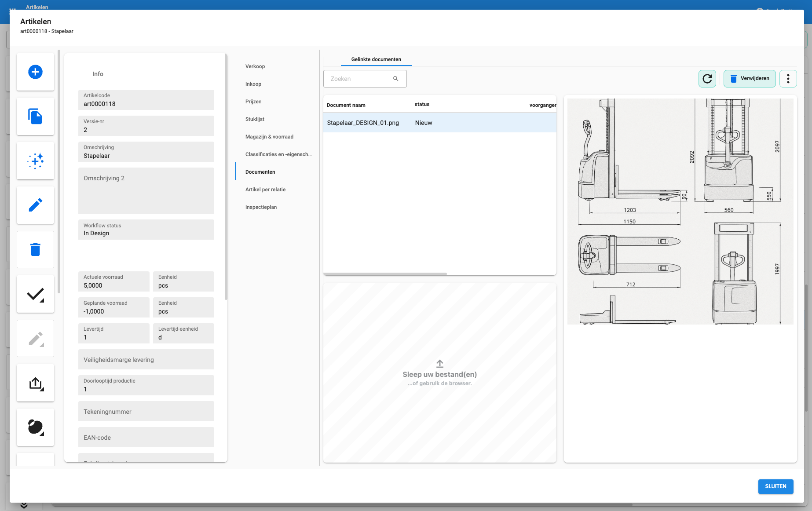812x511 pixels.
Task: Click the blue plus add-new icon
Action: coord(35,72)
